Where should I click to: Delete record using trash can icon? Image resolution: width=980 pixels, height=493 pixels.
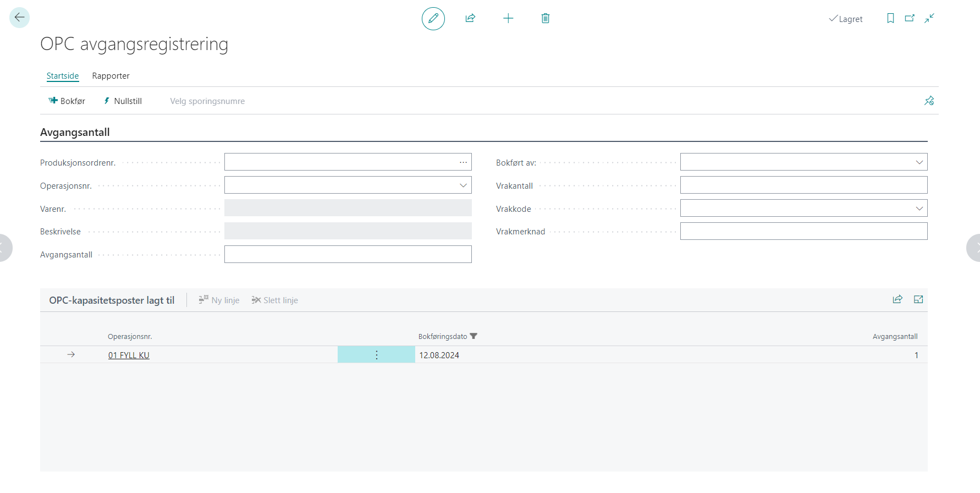click(545, 19)
